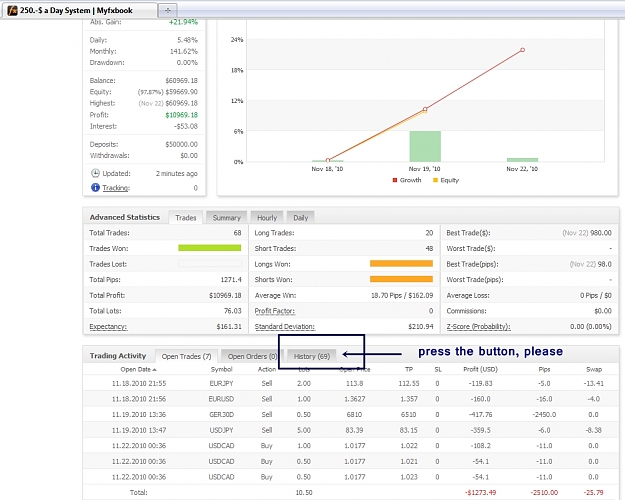This screenshot has width=625, height=500.
Task: Click the Z-Score (Probability) link
Action: [x=478, y=327]
